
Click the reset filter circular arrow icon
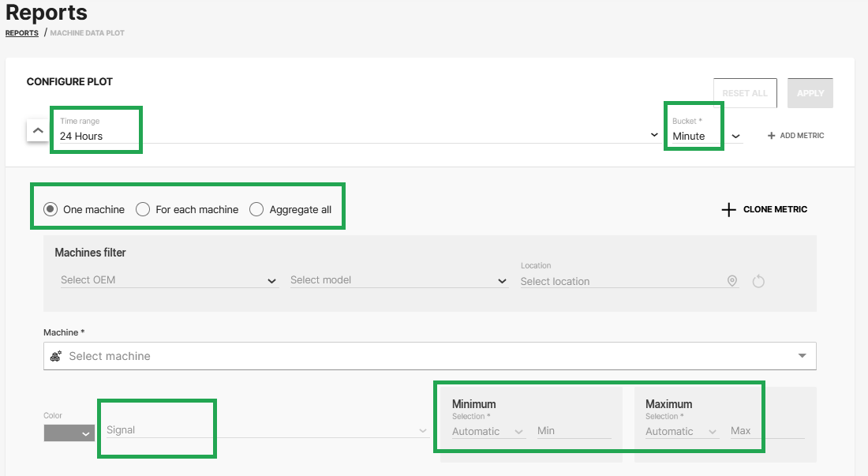pyautogui.click(x=758, y=281)
